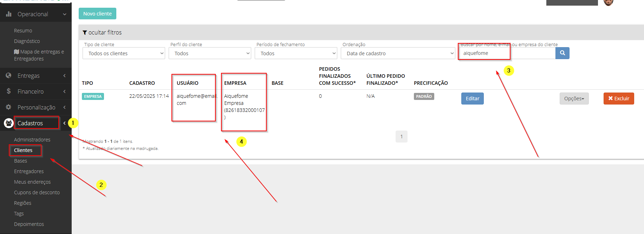Click the funnel filter icon
This screenshot has height=234, width=644.
pyautogui.click(x=85, y=32)
